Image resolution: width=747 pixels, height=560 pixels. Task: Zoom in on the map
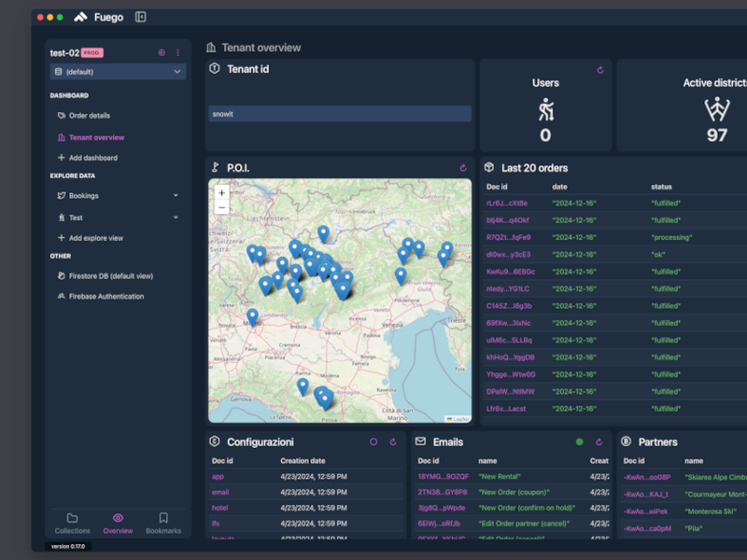click(221, 193)
